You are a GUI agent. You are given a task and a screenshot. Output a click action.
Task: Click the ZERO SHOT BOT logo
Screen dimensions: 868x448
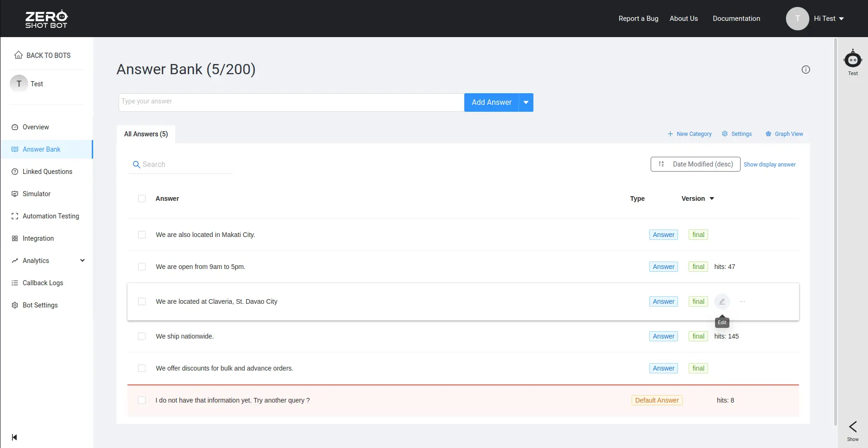pos(46,19)
